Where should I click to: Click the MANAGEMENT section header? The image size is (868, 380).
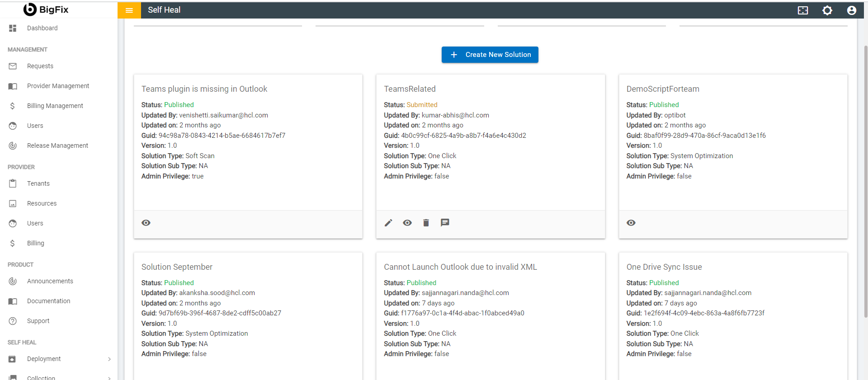(x=28, y=50)
